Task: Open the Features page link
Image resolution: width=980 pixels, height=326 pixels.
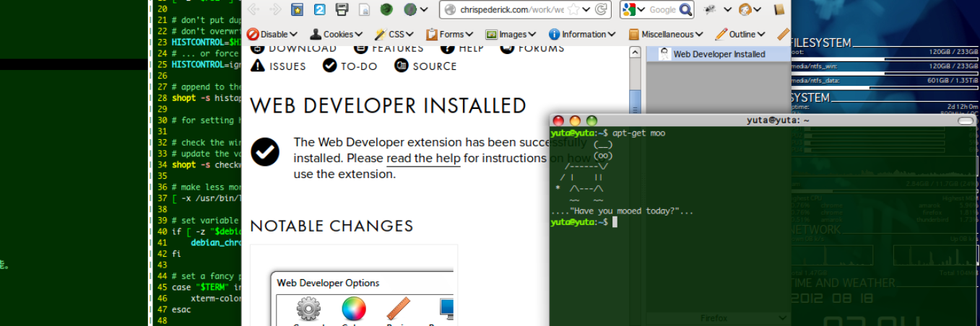Action: 389,48
